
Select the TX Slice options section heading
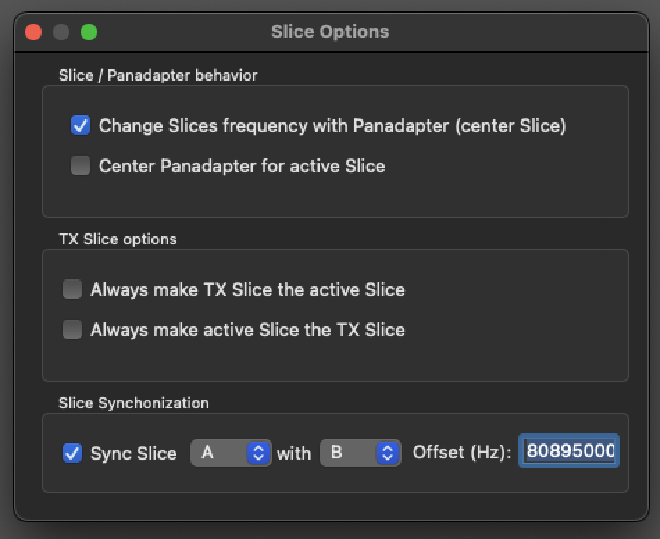[x=118, y=239]
